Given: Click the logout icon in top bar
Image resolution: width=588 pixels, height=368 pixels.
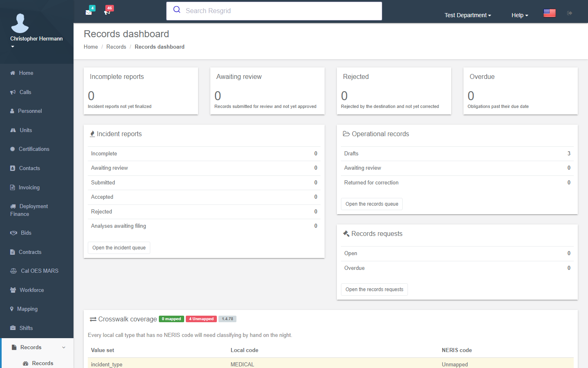Looking at the screenshot, I should (x=570, y=13).
